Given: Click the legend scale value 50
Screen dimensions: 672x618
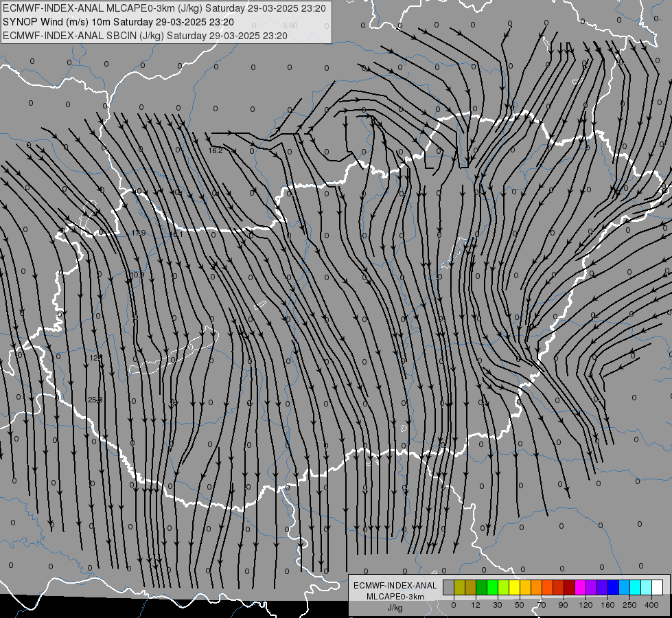Looking at the screenshot, I should click(520, 605).
